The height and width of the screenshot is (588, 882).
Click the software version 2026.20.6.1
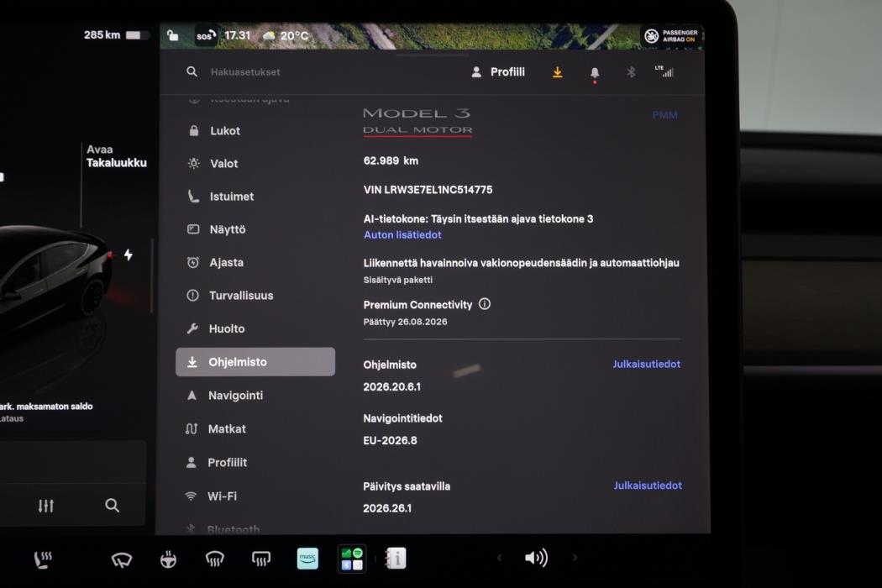pyautogui.click(x=391, y=386)
